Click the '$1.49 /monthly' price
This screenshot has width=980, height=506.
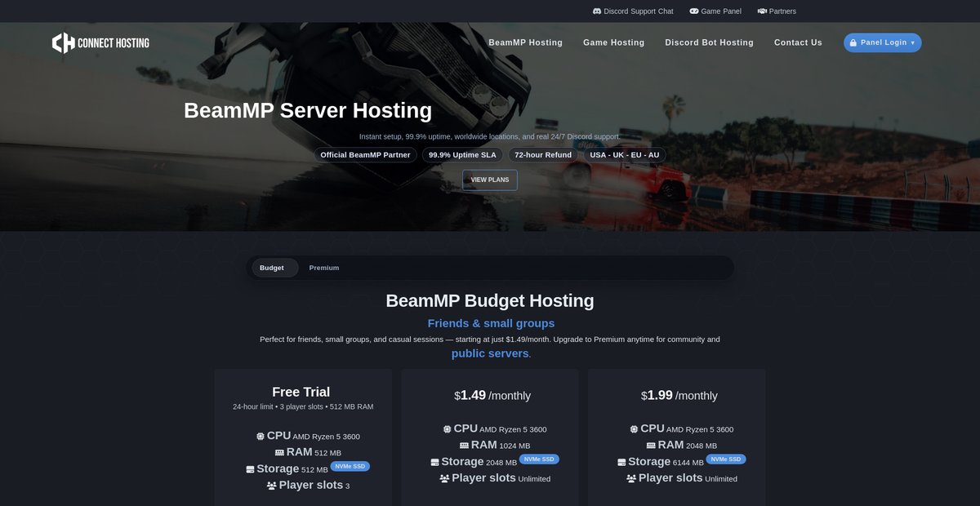pos(492,395)
